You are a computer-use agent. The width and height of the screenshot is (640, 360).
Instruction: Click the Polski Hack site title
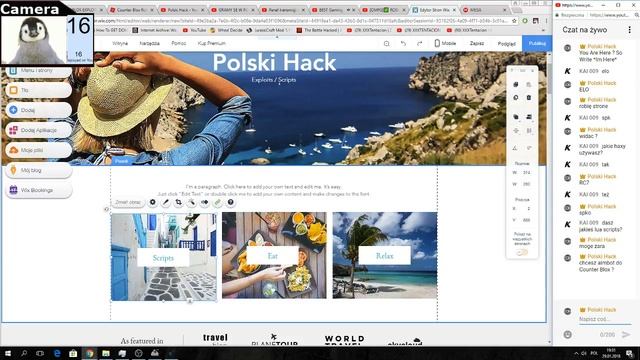(274, 62)
